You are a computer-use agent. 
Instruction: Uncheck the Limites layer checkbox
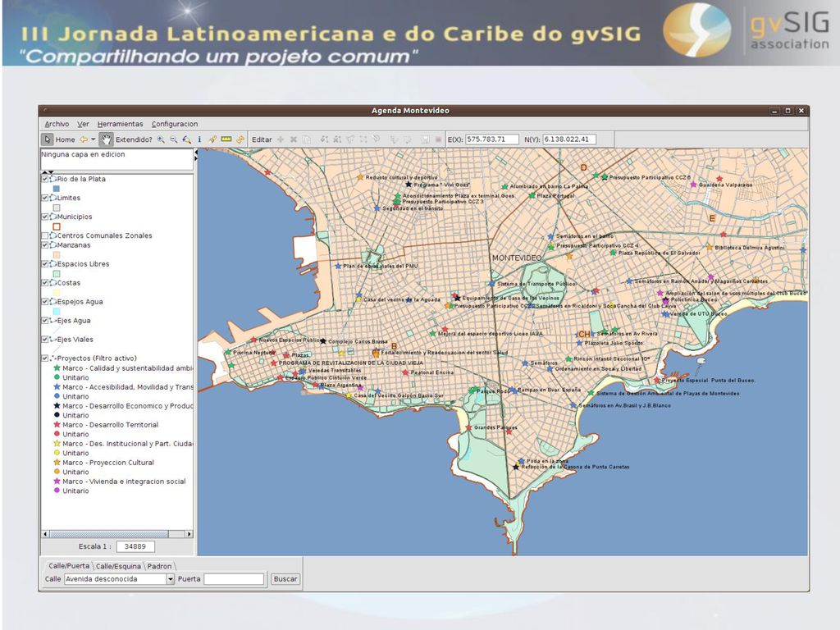pyautogui.click(x=45, y=198)
